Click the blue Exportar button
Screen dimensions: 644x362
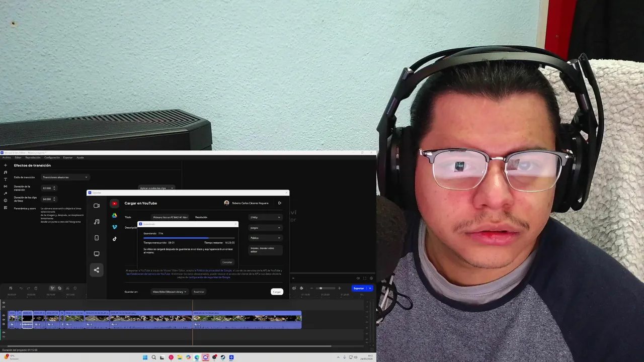(359, 288)
